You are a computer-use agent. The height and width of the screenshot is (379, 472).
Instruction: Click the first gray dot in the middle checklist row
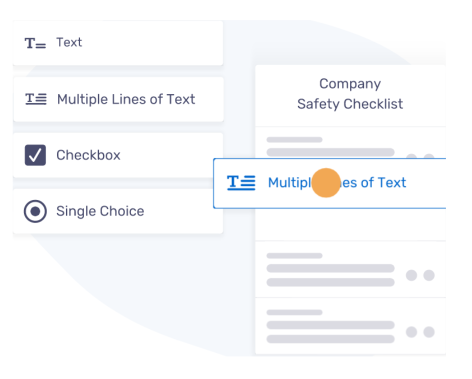point(411,275)
